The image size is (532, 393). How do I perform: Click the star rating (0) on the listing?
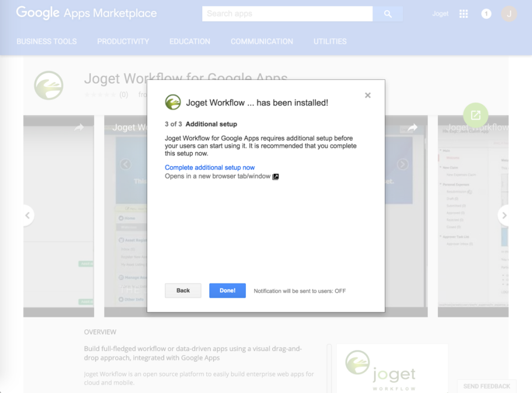pyautogui.click(x=106, y=95)
